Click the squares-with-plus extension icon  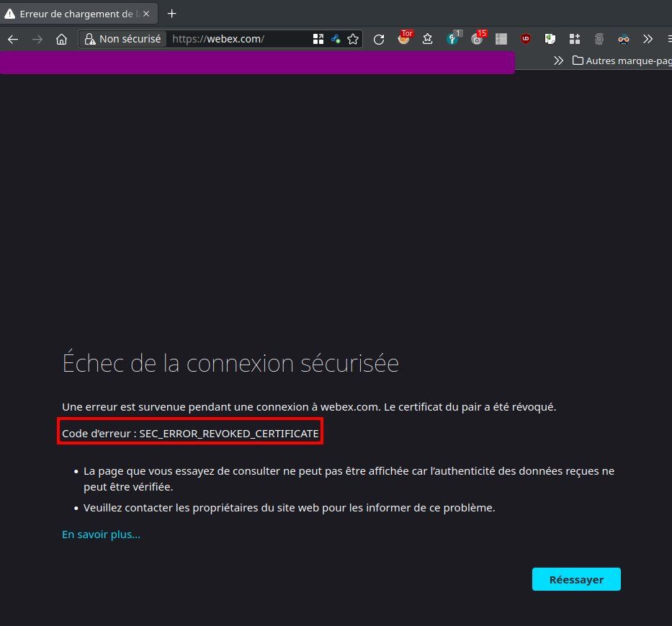point(575,40)
